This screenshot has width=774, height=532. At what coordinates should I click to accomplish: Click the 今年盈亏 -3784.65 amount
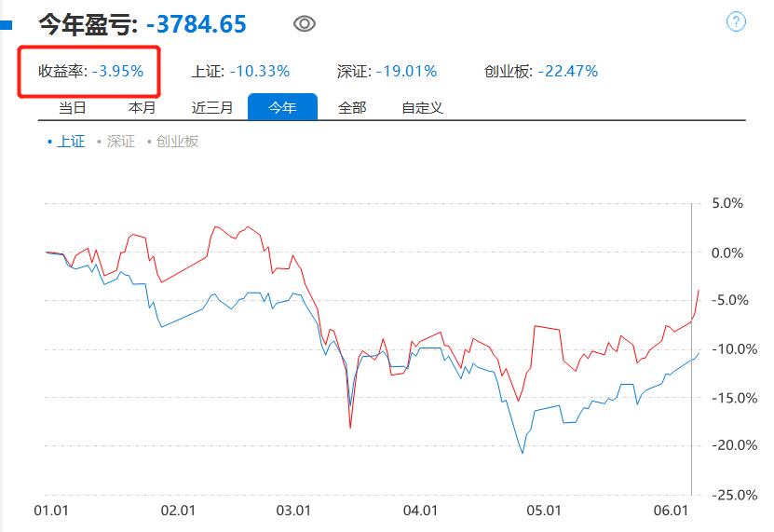197,24
